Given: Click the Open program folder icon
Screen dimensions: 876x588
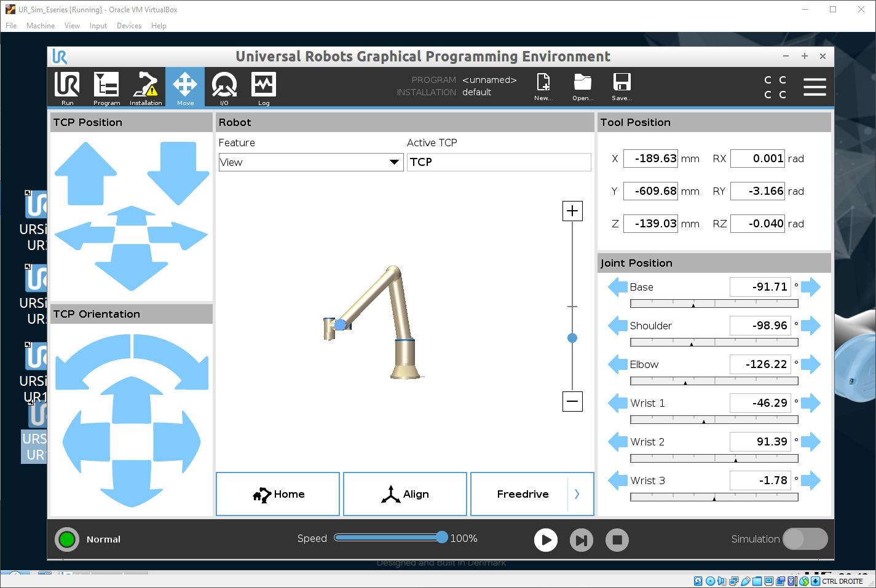Looking at the screenshot, I should pos(582,87).
